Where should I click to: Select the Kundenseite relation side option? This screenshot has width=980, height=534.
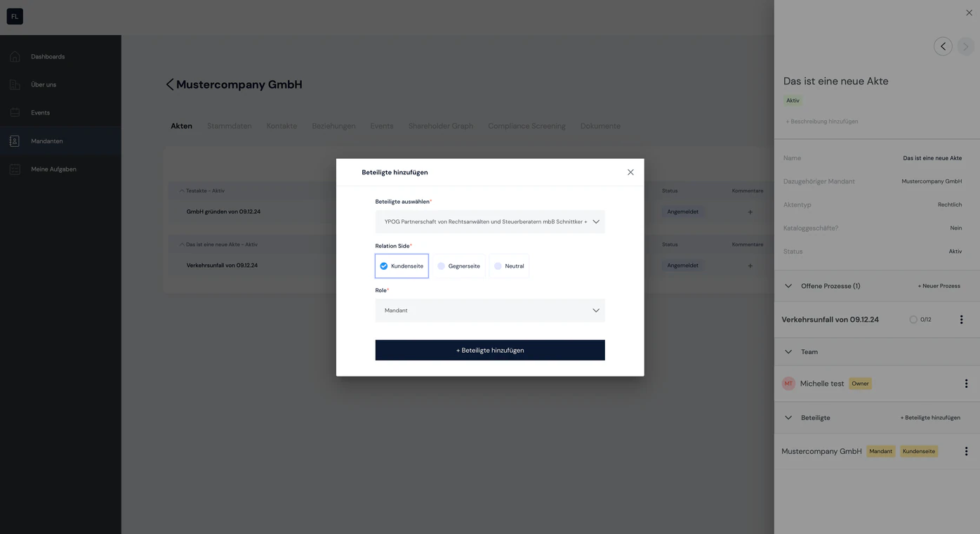[402, 266]
